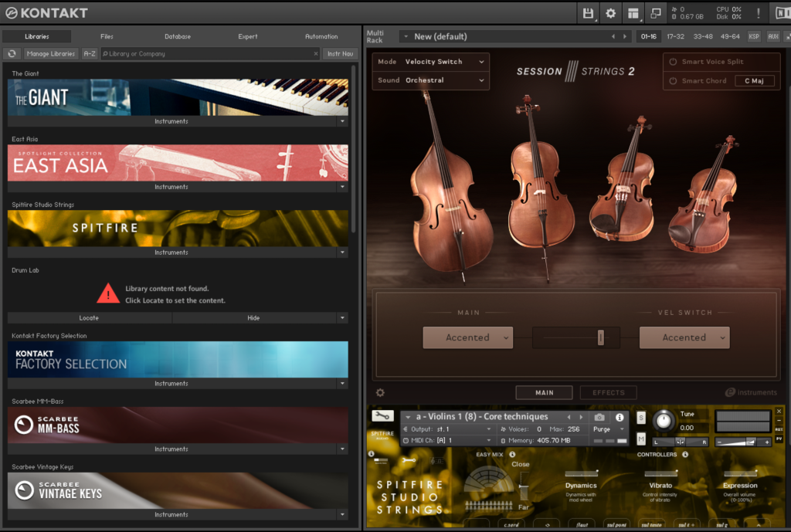791x532 pixels.
Task: Click the camera snapshot icon
Action: point(599,417)
